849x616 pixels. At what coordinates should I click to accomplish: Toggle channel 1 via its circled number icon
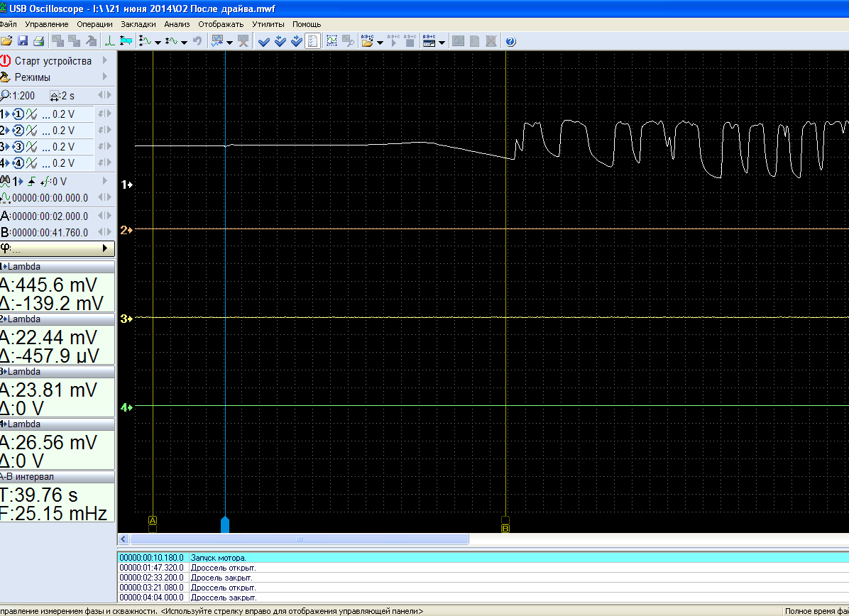[19, 114]
